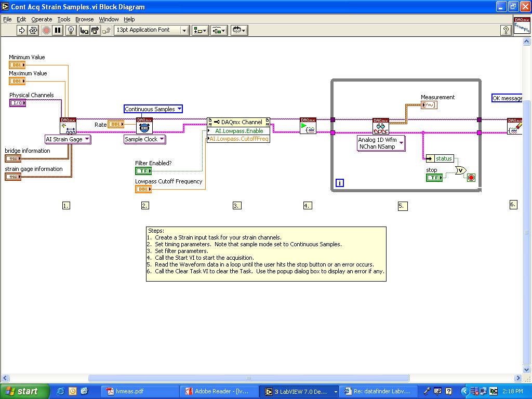Select the Or logic gate
The image size is (532, 399).
click(461, 170)
